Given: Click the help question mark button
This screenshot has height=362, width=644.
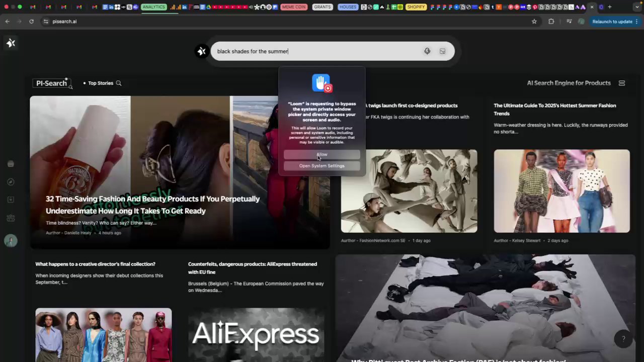Looking at the screenshot, I should 623,339.
